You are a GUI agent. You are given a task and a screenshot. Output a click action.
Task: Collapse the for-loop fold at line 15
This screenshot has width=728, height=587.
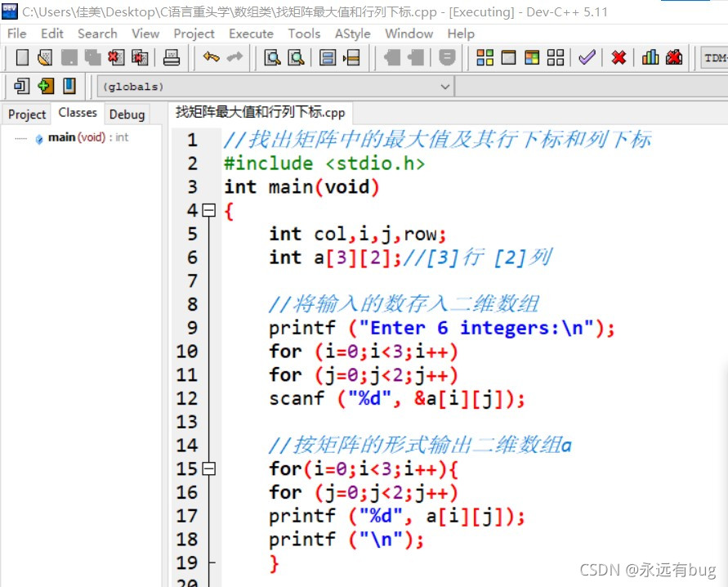(x=209, y=468)
